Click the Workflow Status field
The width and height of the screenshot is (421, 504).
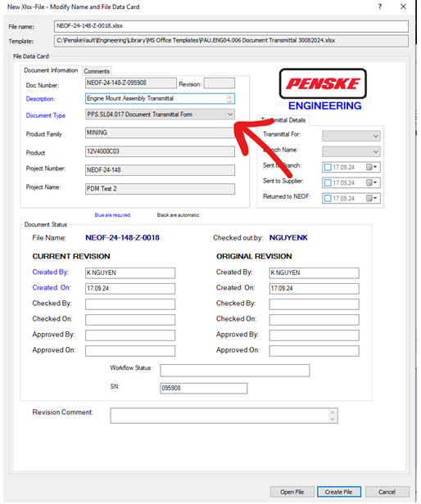tap(235, 371)
